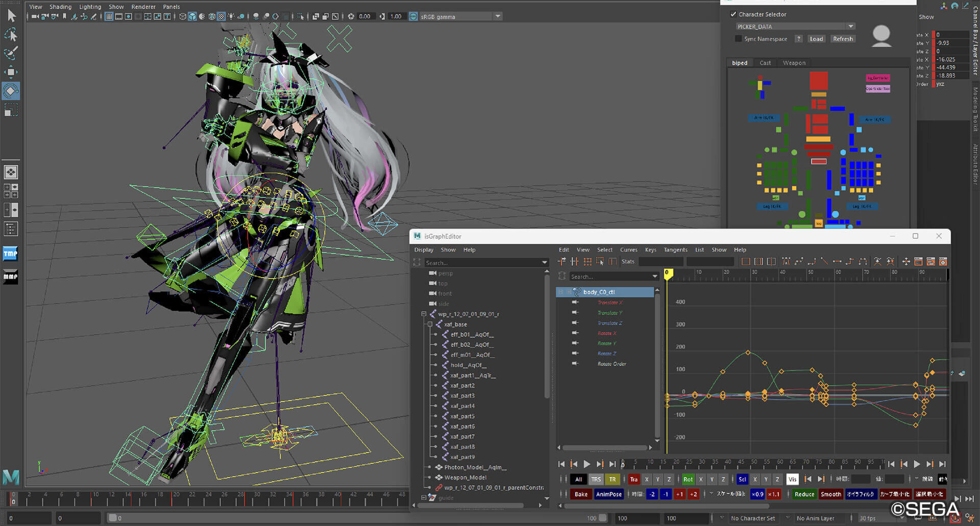Open Dope Sheet icon in graph editor
The image size is (980, 526).
(x=918, y=262)
